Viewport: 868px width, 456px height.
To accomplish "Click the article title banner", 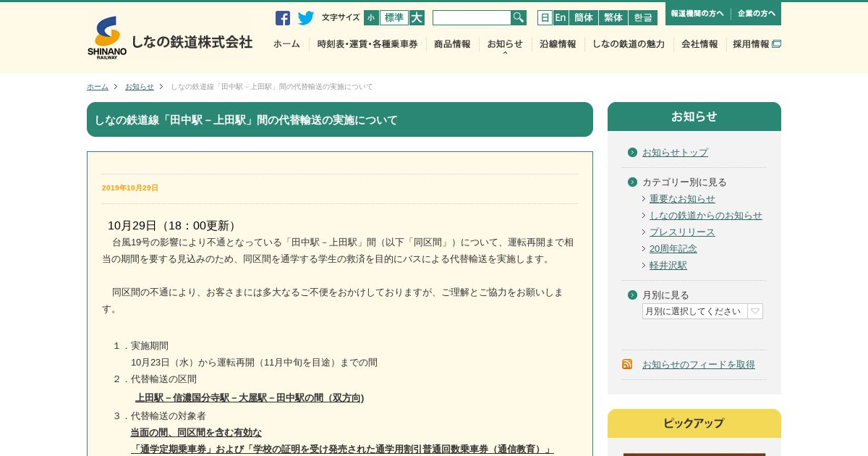I will [340, 119].
